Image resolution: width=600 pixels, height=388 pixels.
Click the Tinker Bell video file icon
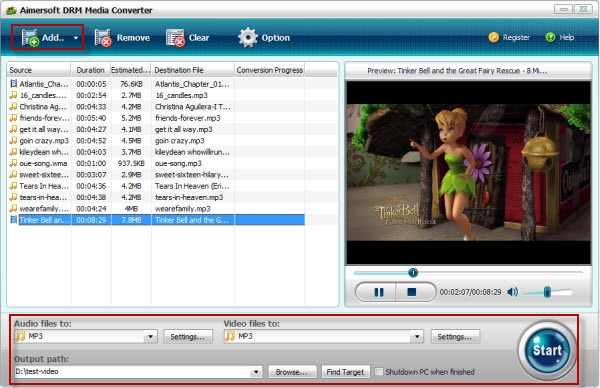click(x=14, y=220)
